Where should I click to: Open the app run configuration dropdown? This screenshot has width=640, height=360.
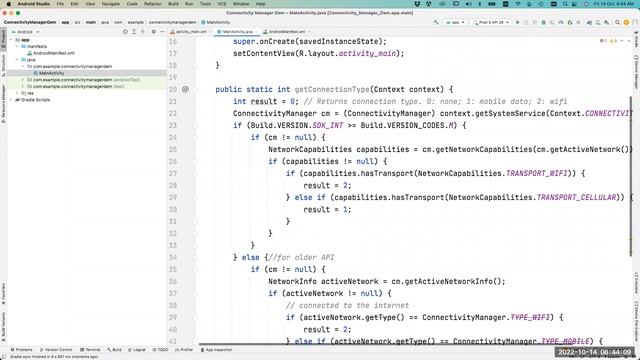456,22
